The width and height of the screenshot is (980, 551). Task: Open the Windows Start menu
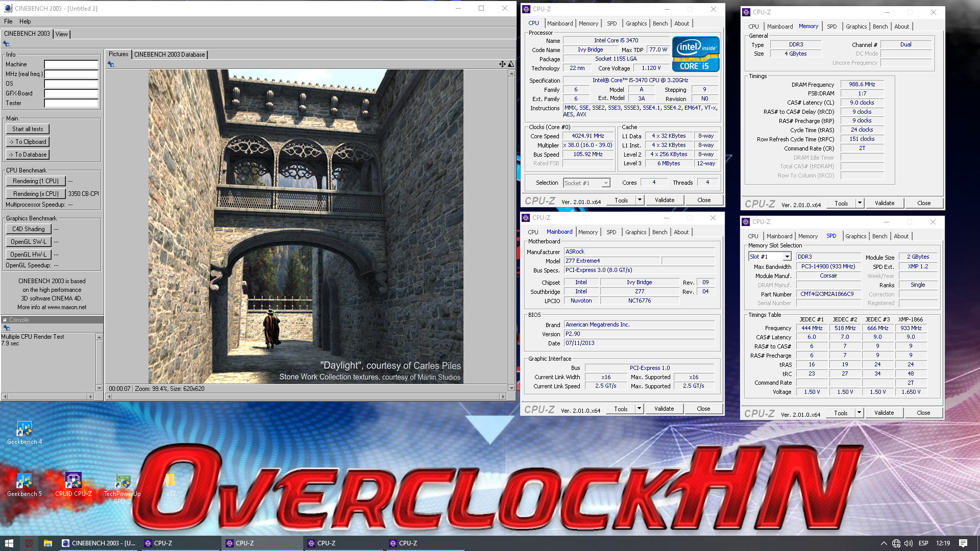(9, 543)
